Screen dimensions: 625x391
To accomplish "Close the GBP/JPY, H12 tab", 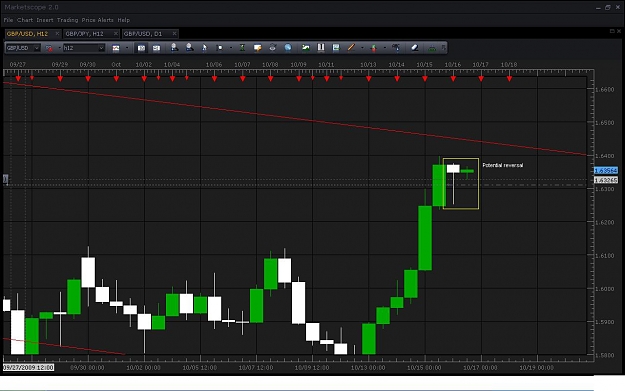I will 116,33.
